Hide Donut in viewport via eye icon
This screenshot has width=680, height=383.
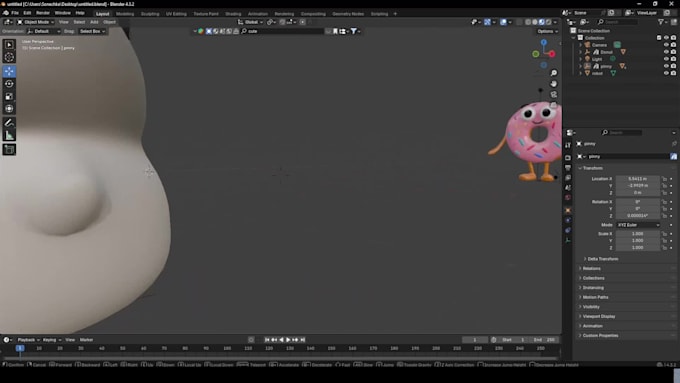click(666, 52)
